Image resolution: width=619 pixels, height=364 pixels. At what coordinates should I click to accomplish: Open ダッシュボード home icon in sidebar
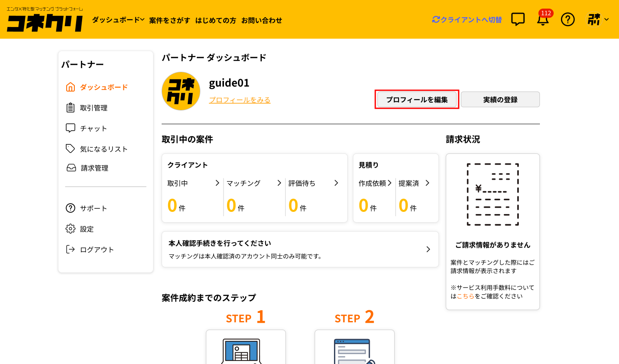pyautogui.click(x=70, y=87)
